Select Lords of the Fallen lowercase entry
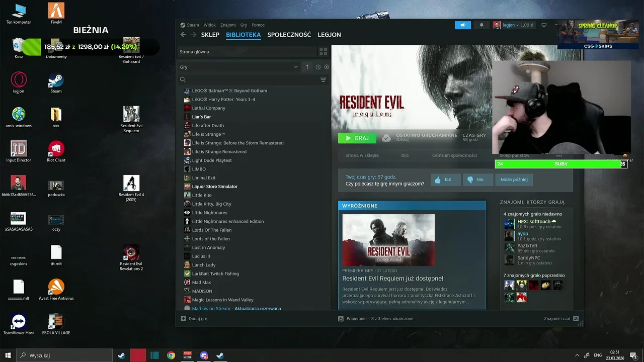644x362 pixels. tap(210, 239)
